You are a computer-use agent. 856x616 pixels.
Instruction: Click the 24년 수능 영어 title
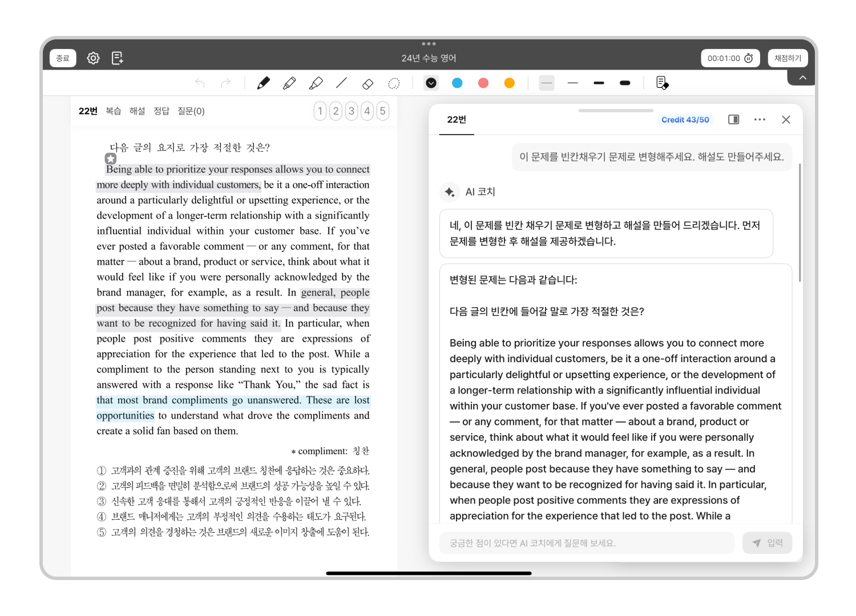[x=429, y=58]
